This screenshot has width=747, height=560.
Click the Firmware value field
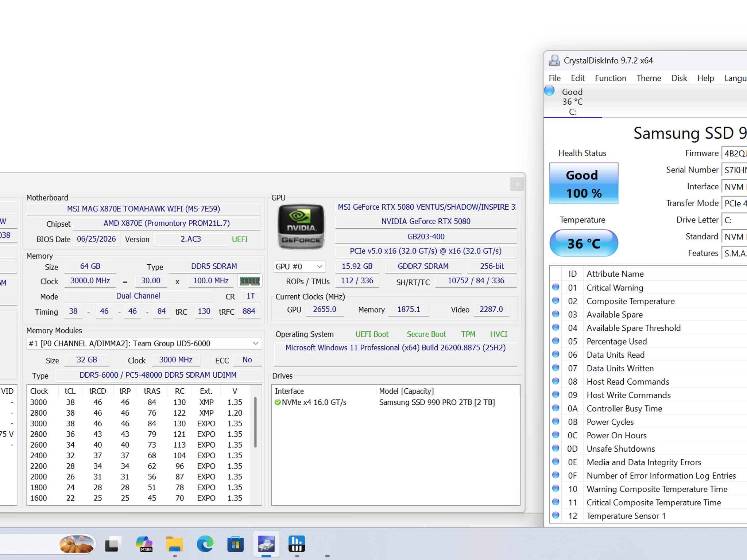735,153
